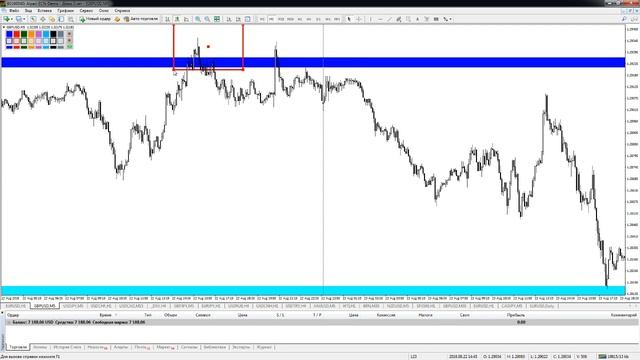Expand the arrows objects dropdown
Image resolution: width=640 pixels, height=360 pixels.
[450, 19]
